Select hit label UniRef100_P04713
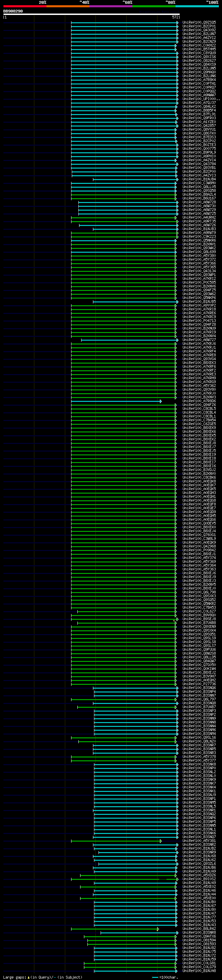This screenshot has width=222, height=980. point(199,321)
